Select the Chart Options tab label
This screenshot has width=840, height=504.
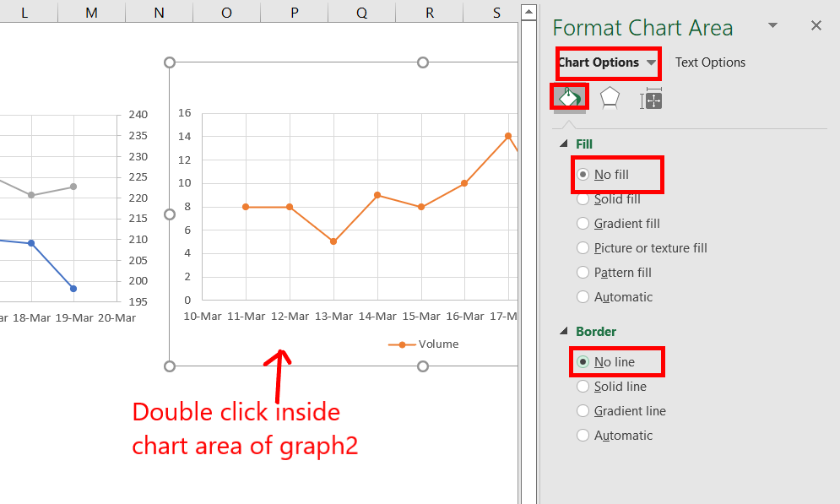tap(599, 62)
